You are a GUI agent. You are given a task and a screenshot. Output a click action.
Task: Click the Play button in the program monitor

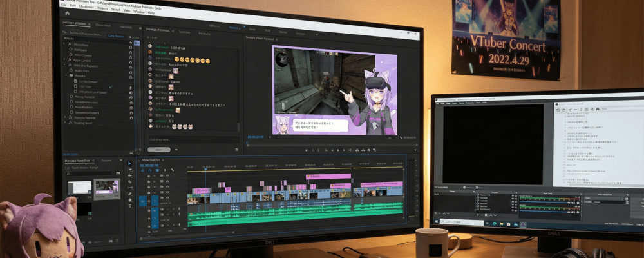point(338,150)
